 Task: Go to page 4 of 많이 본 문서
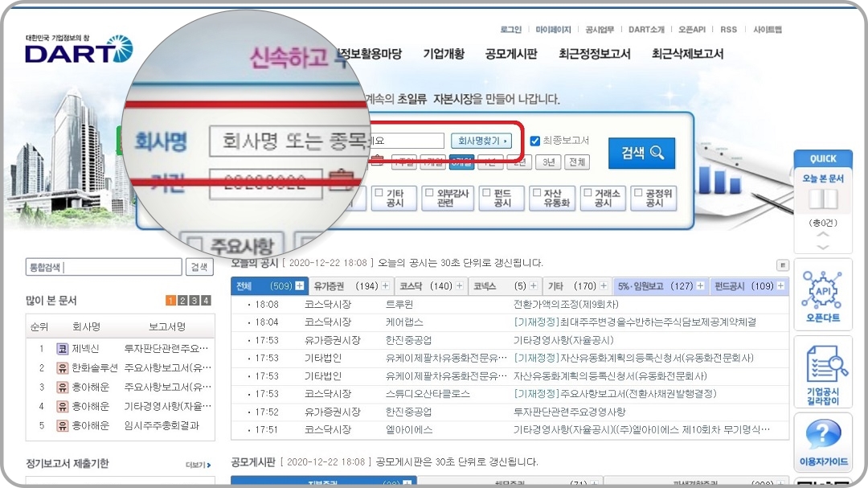coord(206,300)
